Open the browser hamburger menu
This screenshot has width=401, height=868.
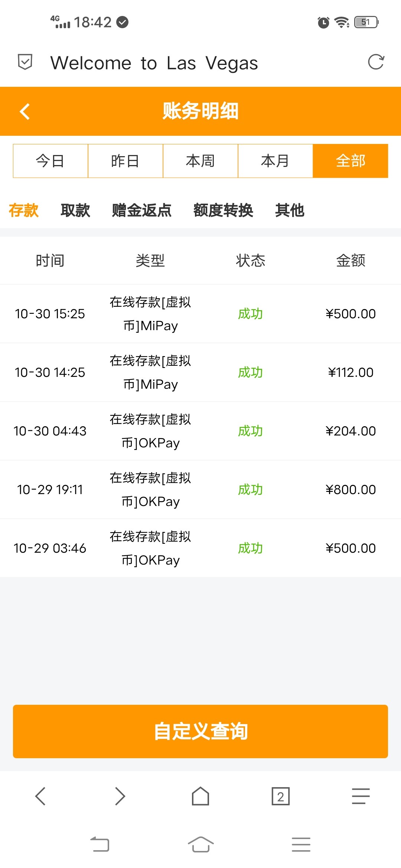pyautogui.click(x=361, y=796)
